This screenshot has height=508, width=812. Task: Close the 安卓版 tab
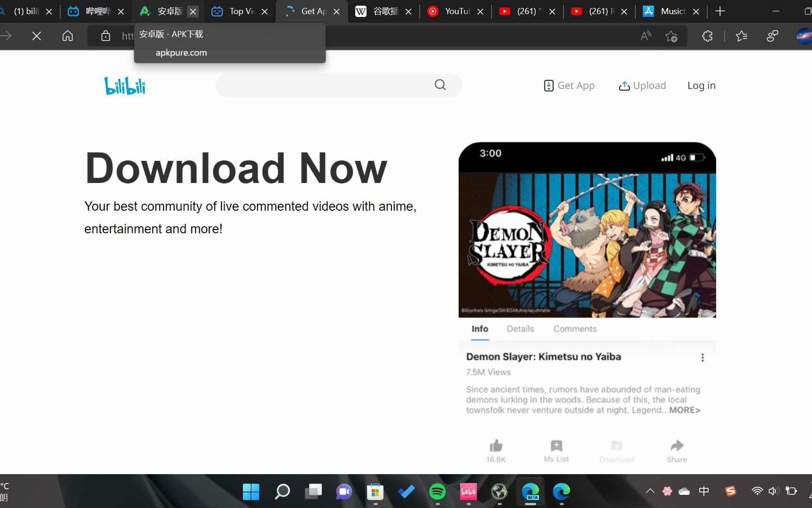coord(193,12)
